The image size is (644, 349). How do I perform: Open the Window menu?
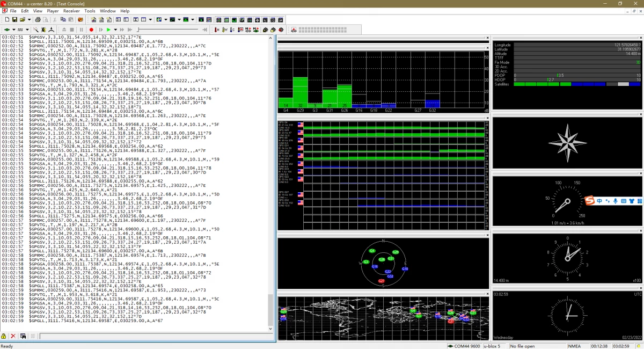point(107,11)
